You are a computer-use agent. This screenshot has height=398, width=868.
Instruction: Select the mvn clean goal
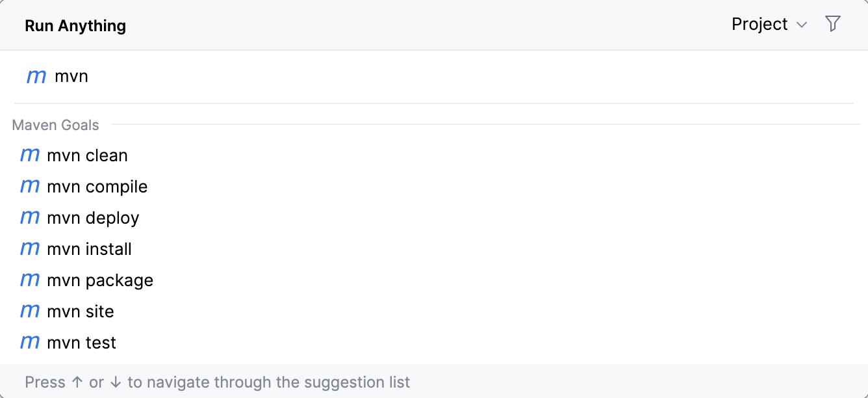point(87,155)
